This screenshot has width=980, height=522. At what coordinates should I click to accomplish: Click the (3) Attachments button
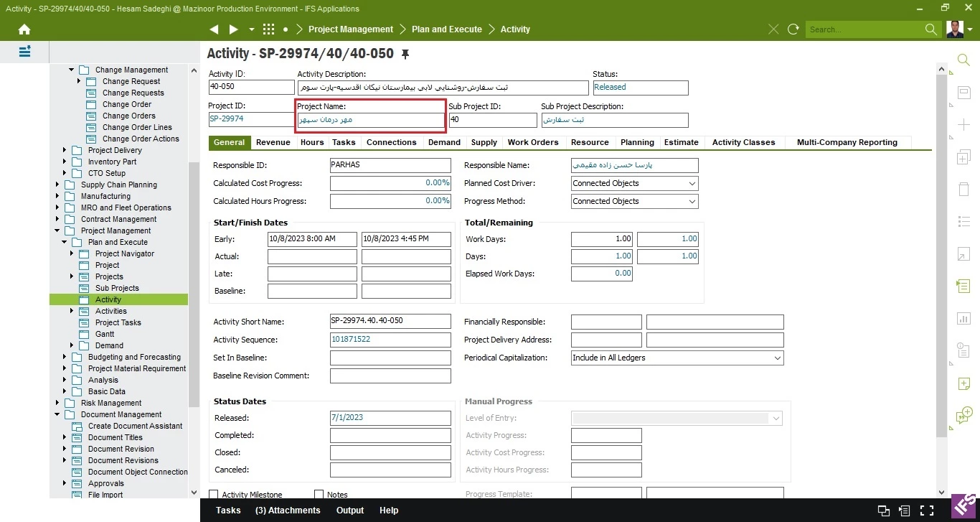pyautogui.click(x=288, y=511)
